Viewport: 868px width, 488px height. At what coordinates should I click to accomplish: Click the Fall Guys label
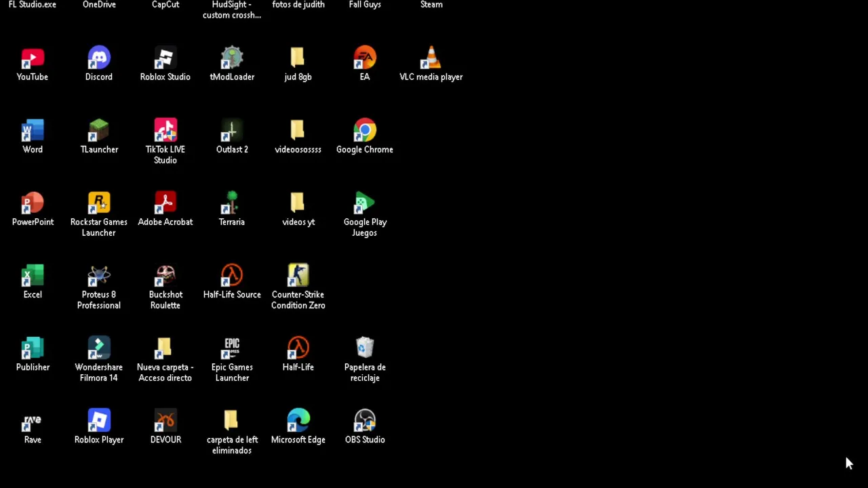[x=365, y=4]
